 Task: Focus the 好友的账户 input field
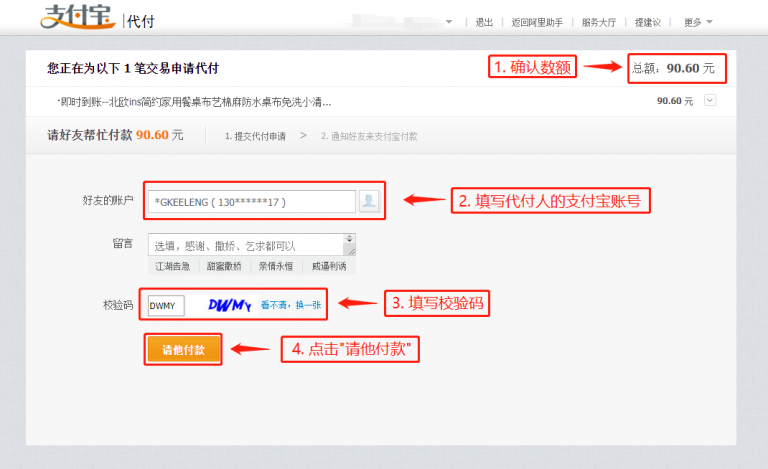[x=252, y=202]
